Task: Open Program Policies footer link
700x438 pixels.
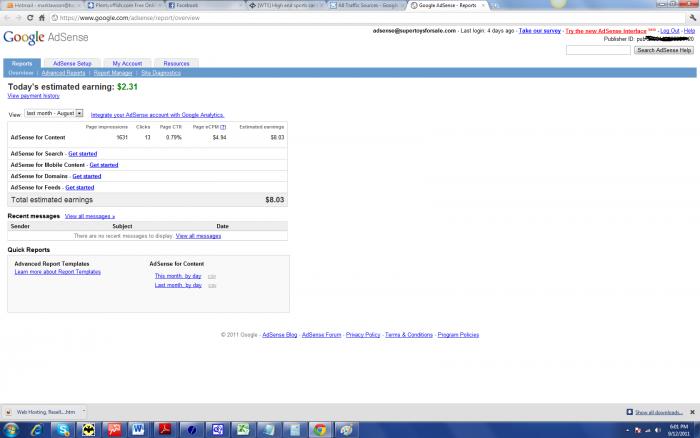Action: 458,335
